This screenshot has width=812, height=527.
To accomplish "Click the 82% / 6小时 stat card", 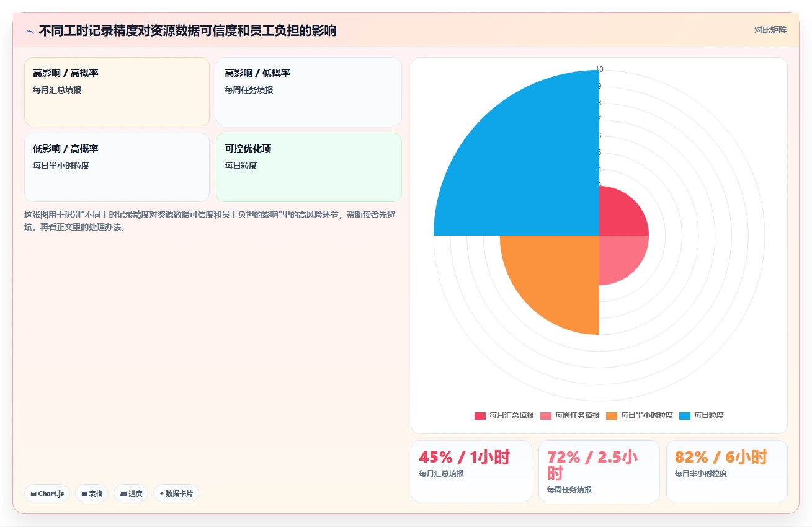I will 727,471.
